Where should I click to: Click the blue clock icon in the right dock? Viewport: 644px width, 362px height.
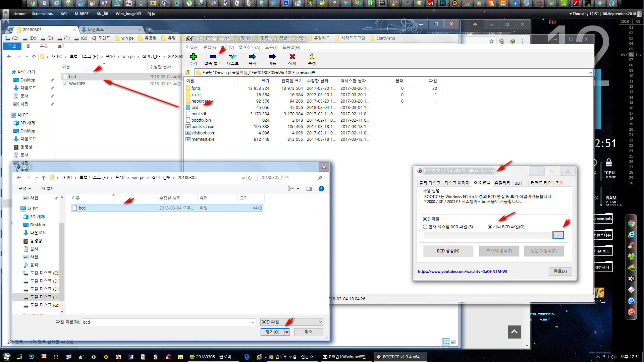(x=631, y=301)
